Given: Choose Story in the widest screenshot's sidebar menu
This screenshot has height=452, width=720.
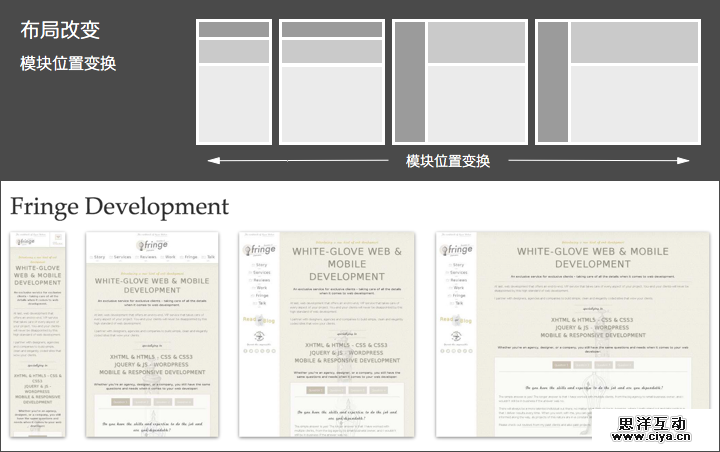Looking at the screenshot, I should click(x=456, y=265).
